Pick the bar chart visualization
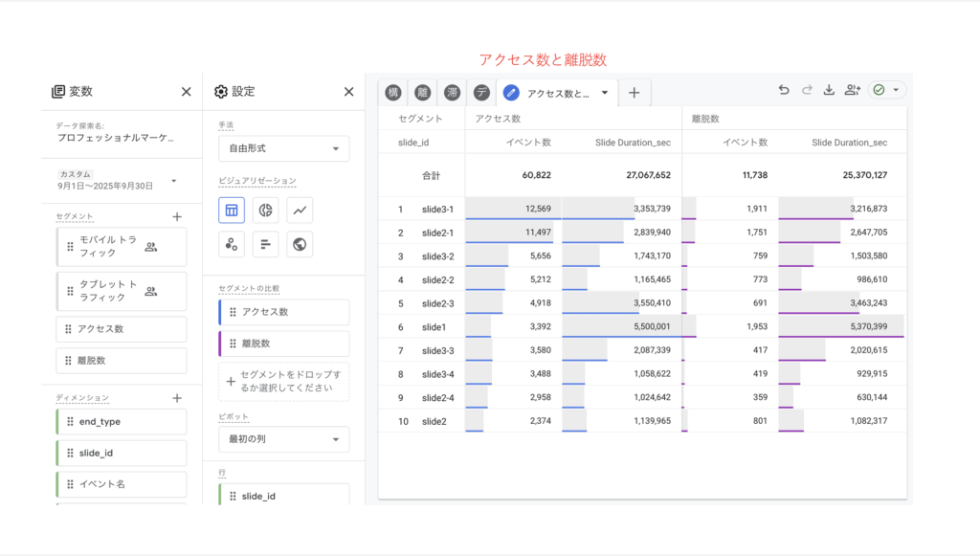Screen dimensions: 980x556 tap(266, 244)
